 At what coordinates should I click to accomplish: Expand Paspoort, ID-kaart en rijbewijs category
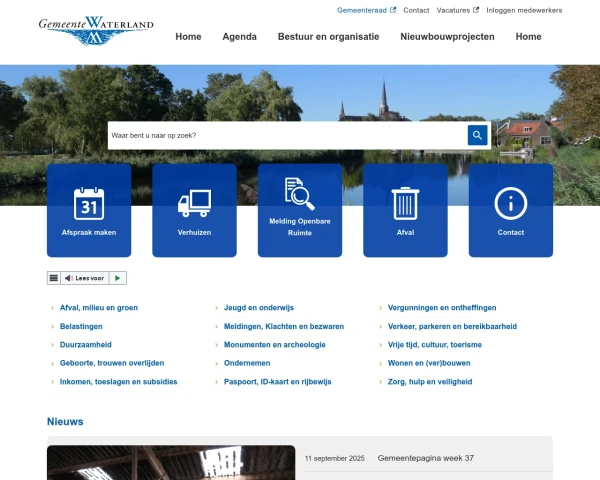point(278,382)
